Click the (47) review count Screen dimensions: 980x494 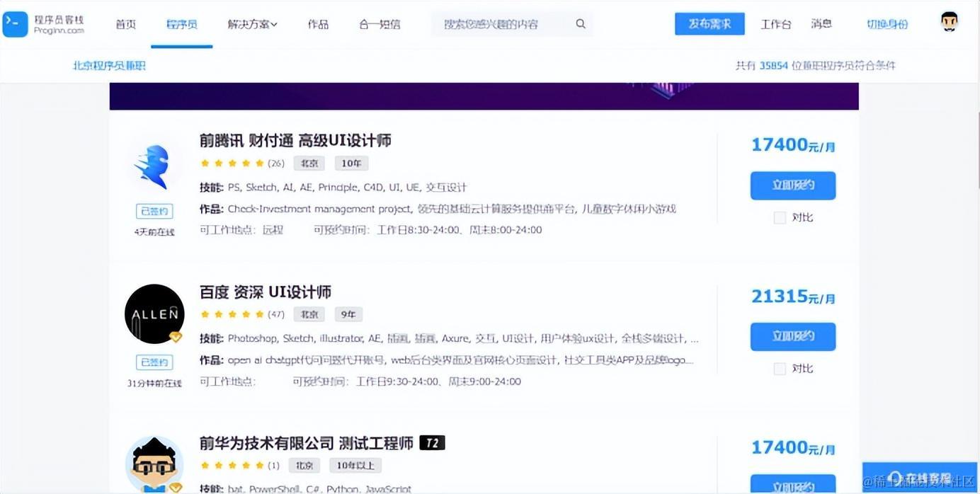click(x=276, y=314)
